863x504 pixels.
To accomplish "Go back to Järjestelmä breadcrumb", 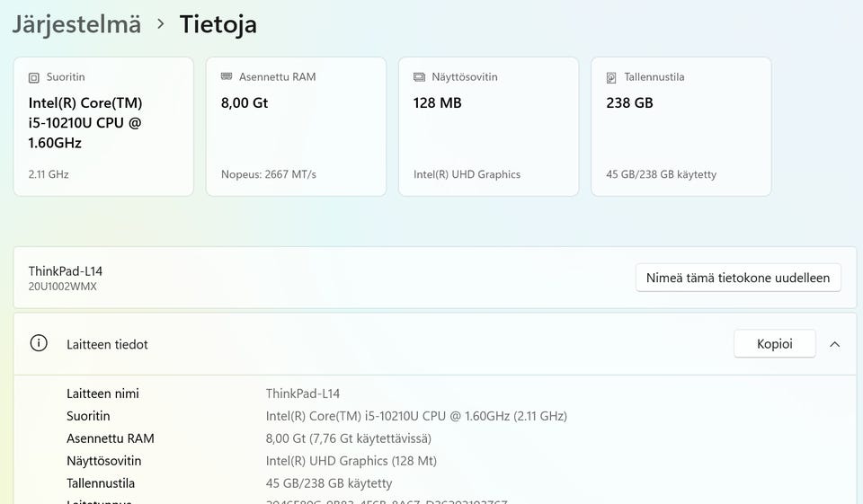I will pyautogui.click(x=76, y=25).
